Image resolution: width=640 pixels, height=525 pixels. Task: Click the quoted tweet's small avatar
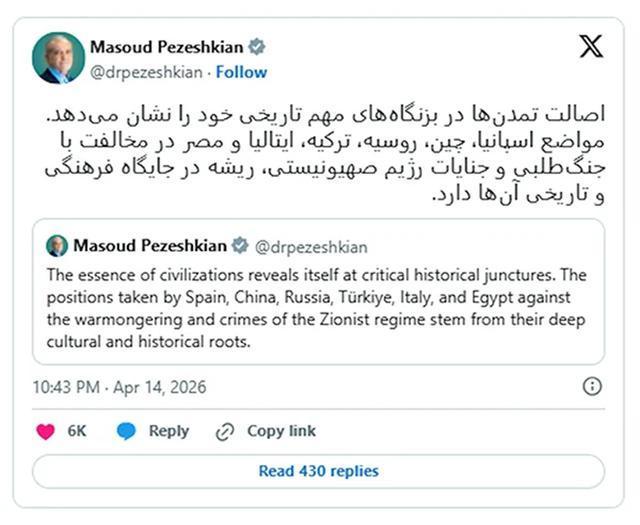pyautogui.click(x=57, y=246)
